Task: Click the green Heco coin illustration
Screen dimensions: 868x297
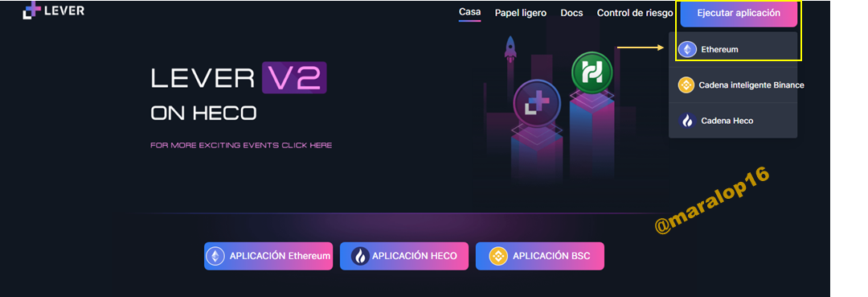Action: [592, 72]
